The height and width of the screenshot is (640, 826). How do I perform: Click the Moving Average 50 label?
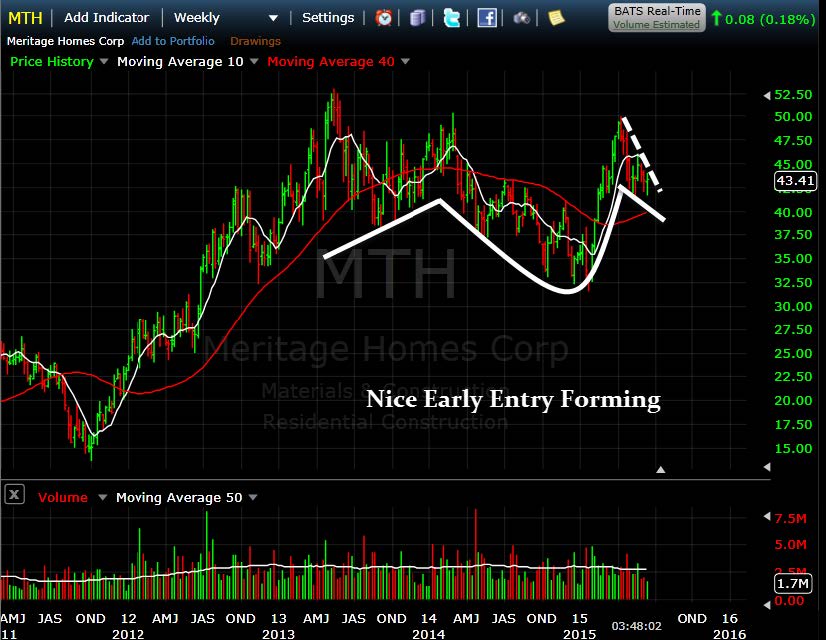click(179, 497)
